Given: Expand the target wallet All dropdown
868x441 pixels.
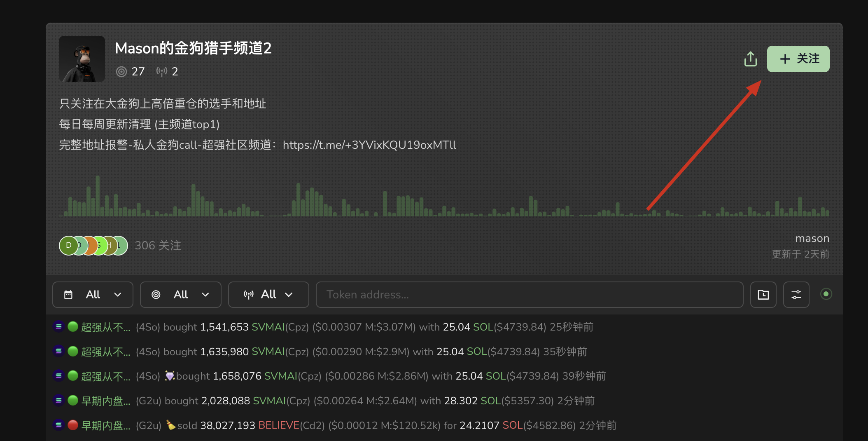Looking at the screenshot, I should (x=180, y=295).
